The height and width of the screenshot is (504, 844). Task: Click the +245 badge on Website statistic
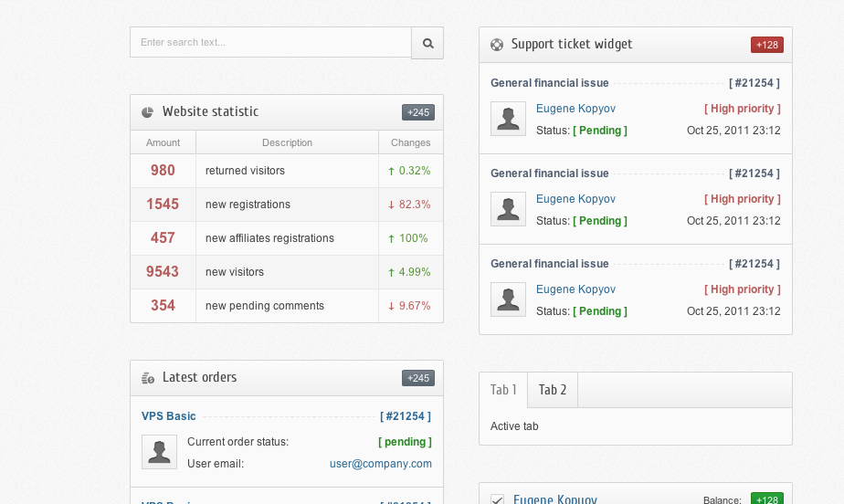417,112
